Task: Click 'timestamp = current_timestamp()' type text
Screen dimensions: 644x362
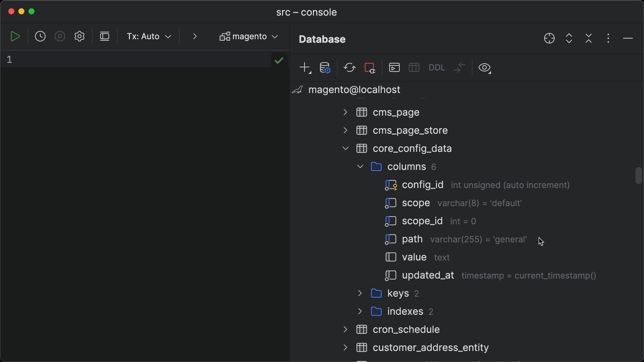Action: pos(529,276)
